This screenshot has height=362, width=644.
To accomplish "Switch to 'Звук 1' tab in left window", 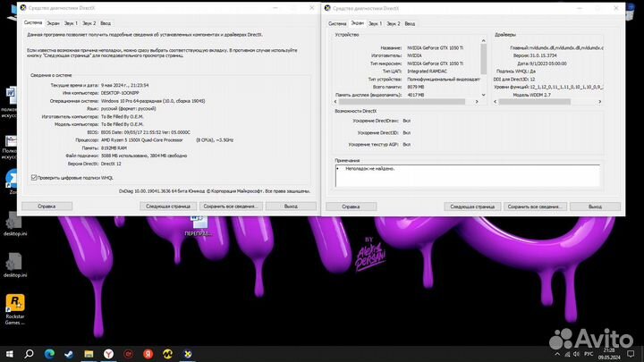I will coord(71,23).
